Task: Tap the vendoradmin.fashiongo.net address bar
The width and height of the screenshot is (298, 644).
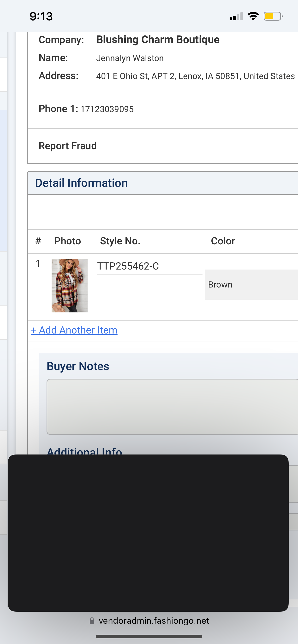Action: click(153, 621)
